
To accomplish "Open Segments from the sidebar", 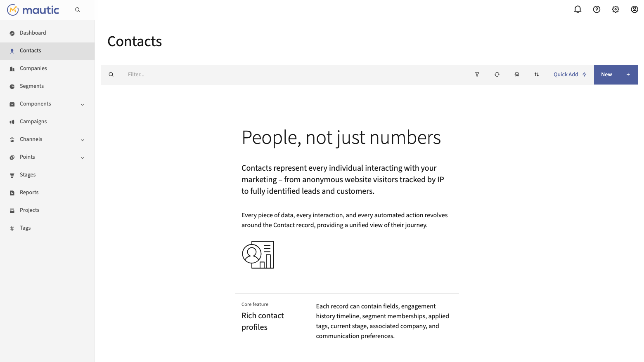I will 47,86.
